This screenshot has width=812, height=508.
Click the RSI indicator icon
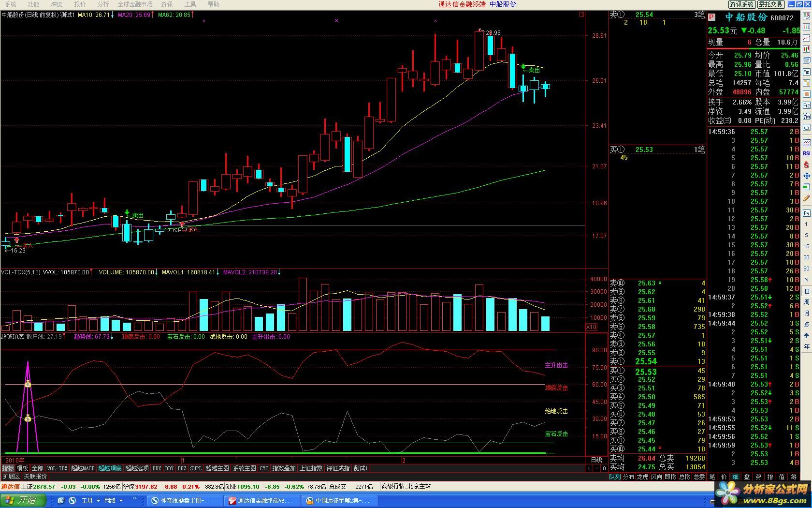click(807, 153)
